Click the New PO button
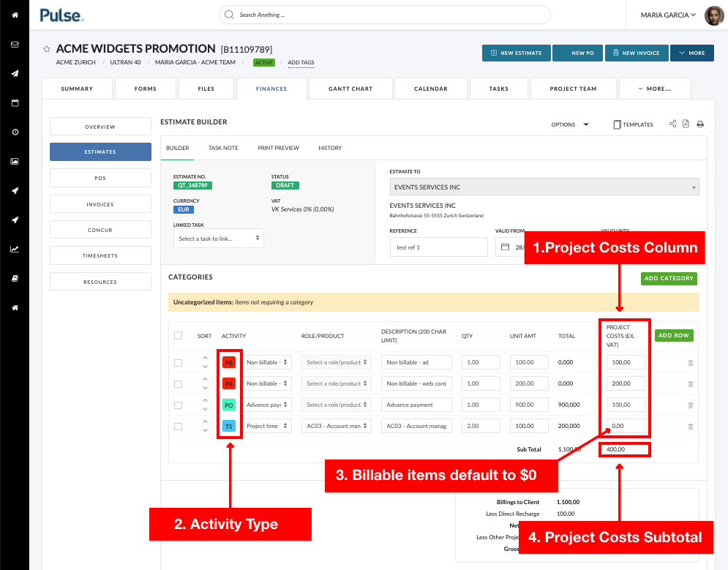 [x=577, y=53]
